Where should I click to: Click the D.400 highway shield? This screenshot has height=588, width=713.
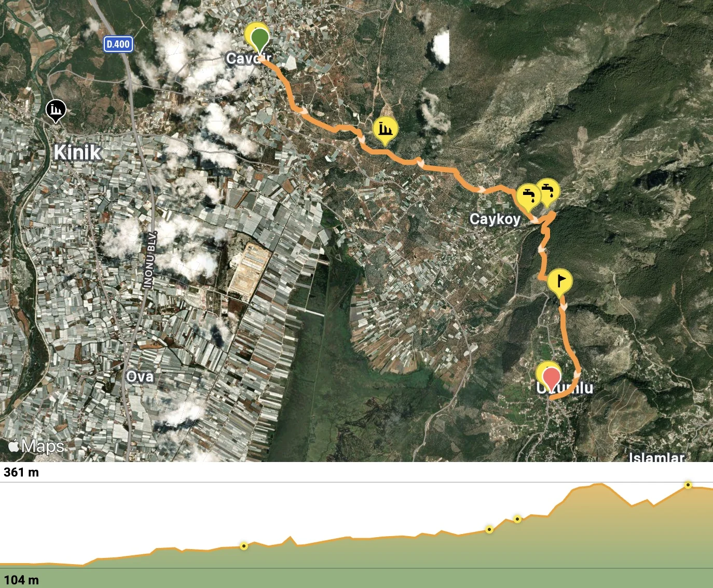click(x=118, y=44)
